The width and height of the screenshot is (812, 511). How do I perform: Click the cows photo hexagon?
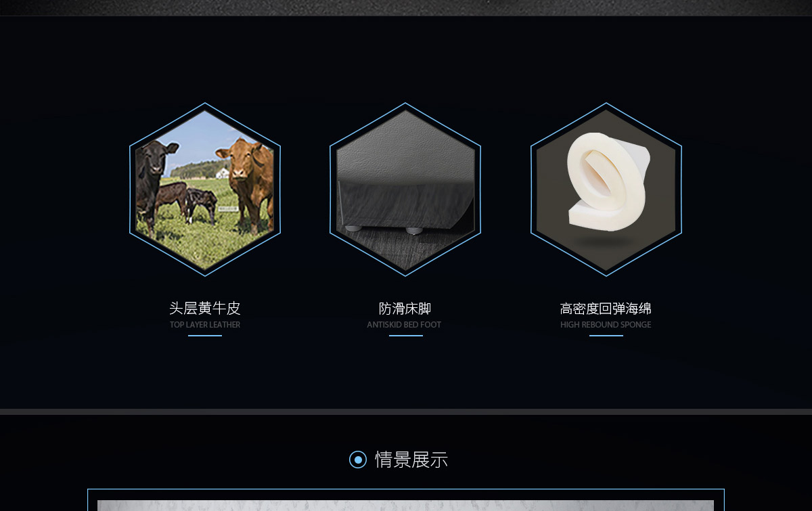(x=205, y=190)
